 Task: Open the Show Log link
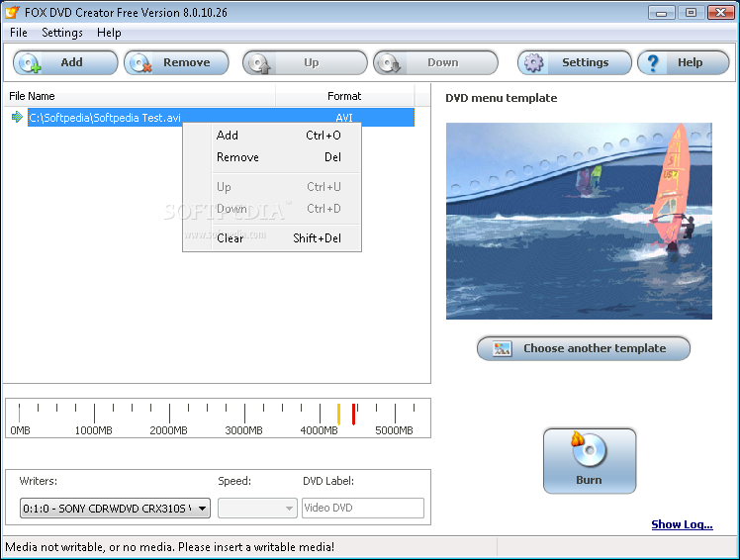pos(682,524)
